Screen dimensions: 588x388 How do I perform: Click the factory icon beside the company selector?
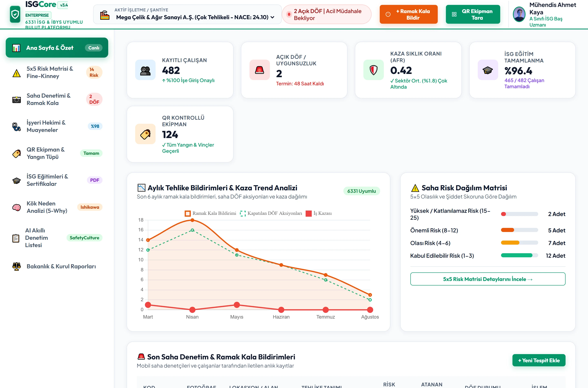pyautogui.click(x=105, y=15)
